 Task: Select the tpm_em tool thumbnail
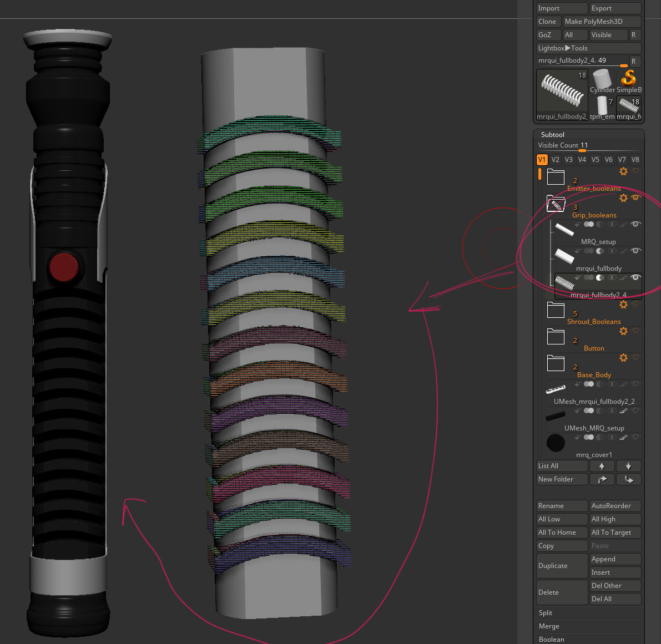pyautogui.click(x=602, y=108)
